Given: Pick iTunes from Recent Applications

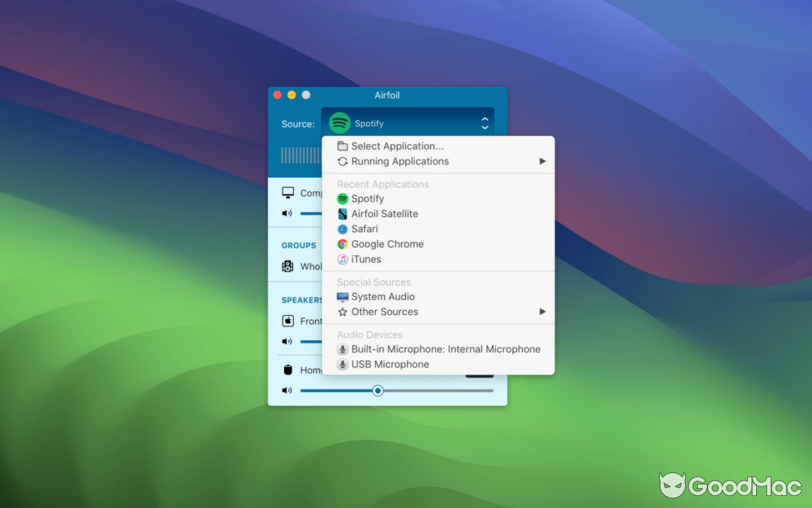Looking at the screenshot, I should [x=365, y=259].
